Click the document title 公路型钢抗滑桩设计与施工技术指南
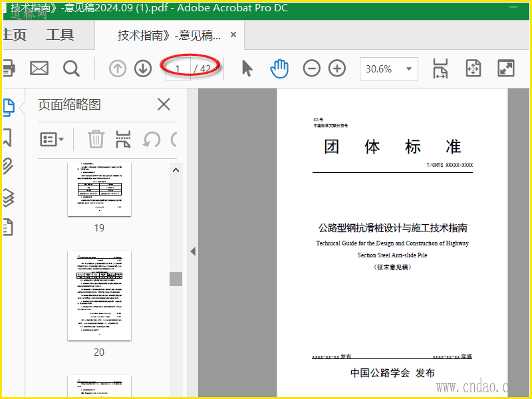The width and height of the screenshot is (532, 399). click(392, 228)
